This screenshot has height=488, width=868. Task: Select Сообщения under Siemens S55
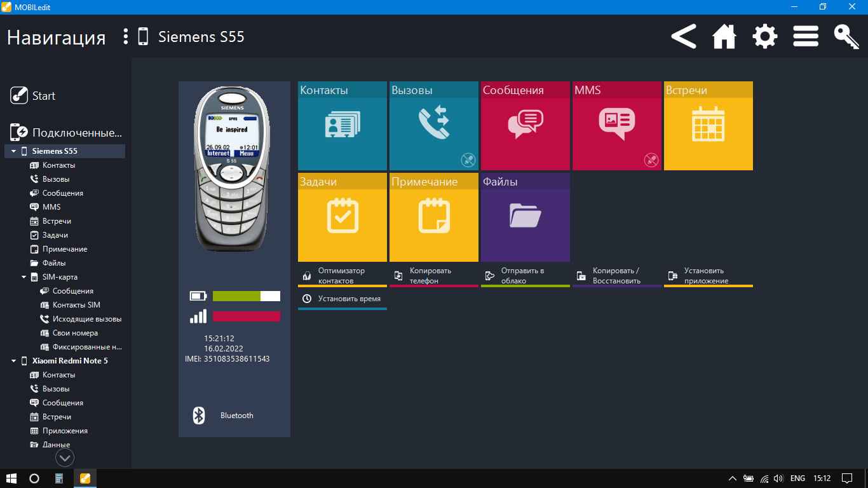[57, 193]
